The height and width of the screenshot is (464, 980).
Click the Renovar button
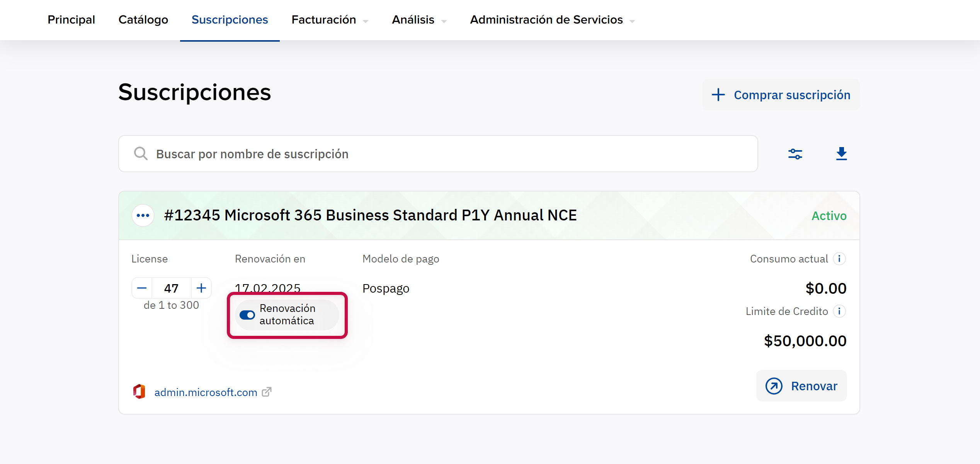tap(801, 386)
